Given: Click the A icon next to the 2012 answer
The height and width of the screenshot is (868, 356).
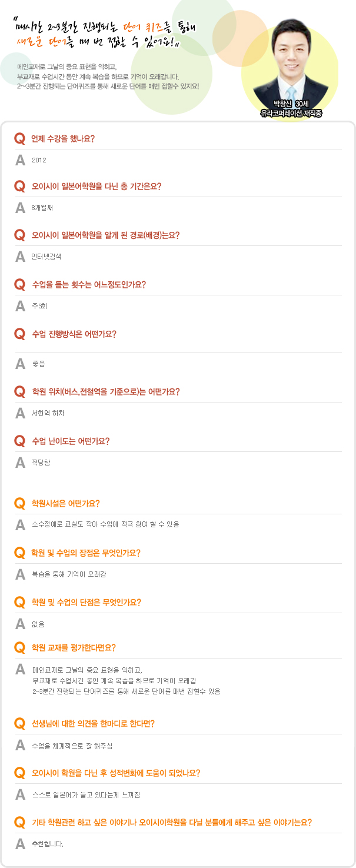Looking at the screenshot, I should (20, 159).
